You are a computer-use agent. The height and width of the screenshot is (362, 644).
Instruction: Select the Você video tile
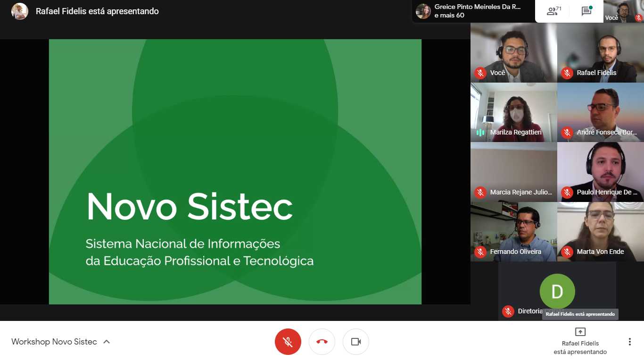pos(514,53)
